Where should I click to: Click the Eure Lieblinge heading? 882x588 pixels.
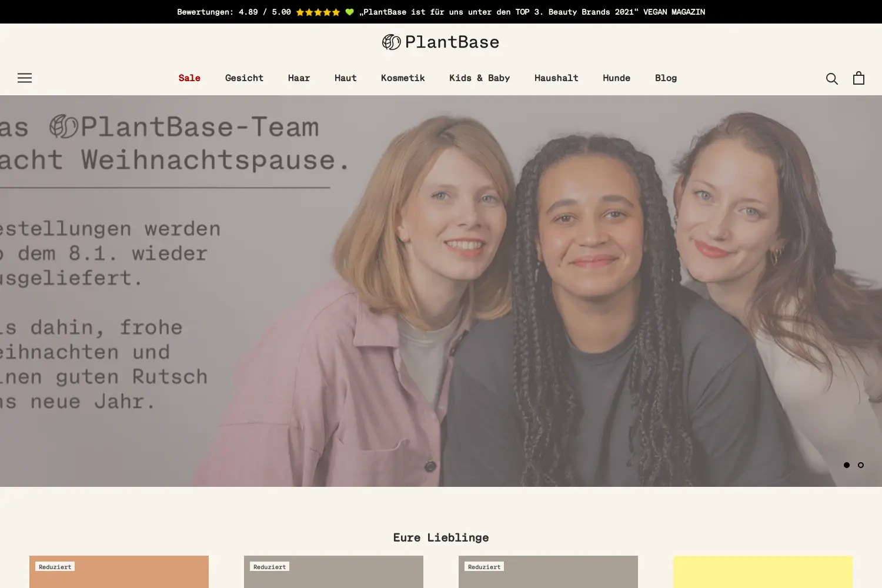pyautogui.click(x=441, y=537)
